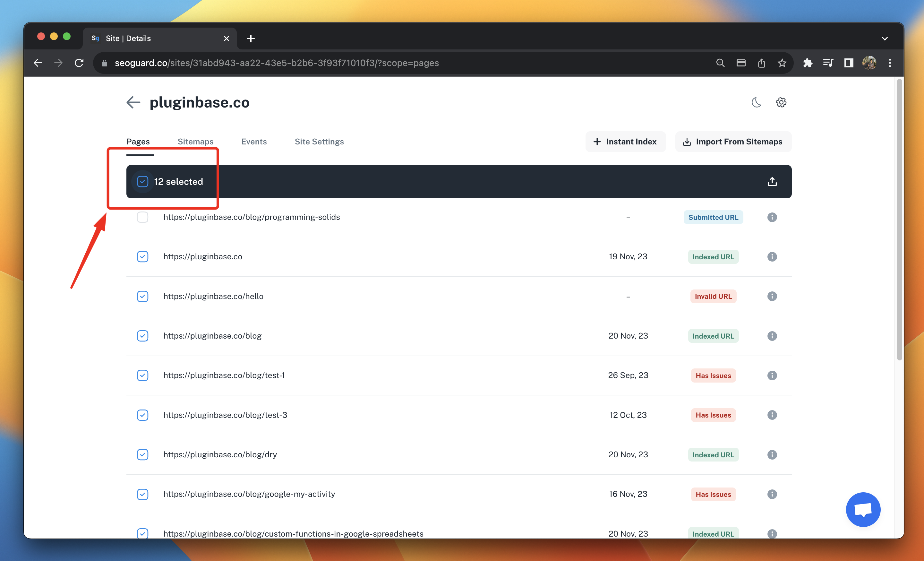
Task: Open site settings gear icon
Action: (x=781, y=102)
